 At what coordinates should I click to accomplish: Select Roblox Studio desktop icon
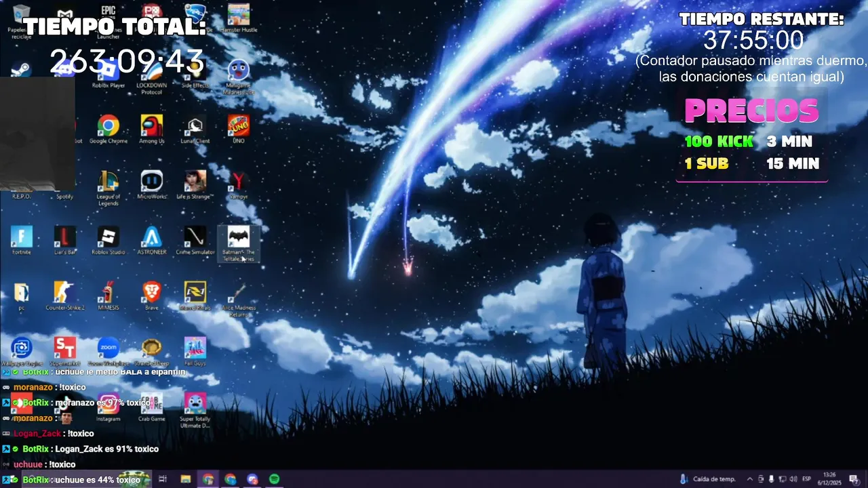[x=108, y=240]
